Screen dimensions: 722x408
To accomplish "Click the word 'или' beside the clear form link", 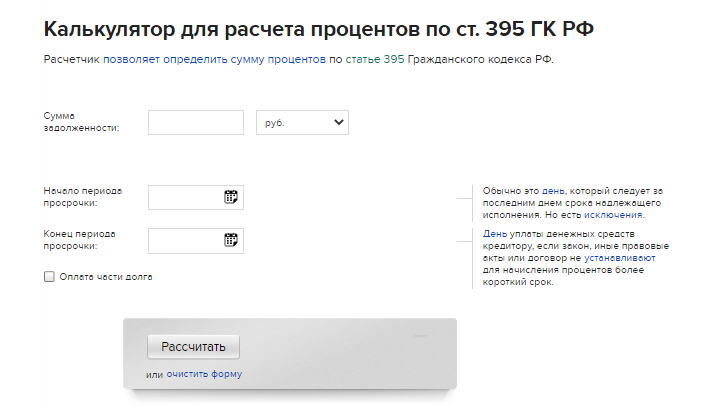I will point(153,375).
